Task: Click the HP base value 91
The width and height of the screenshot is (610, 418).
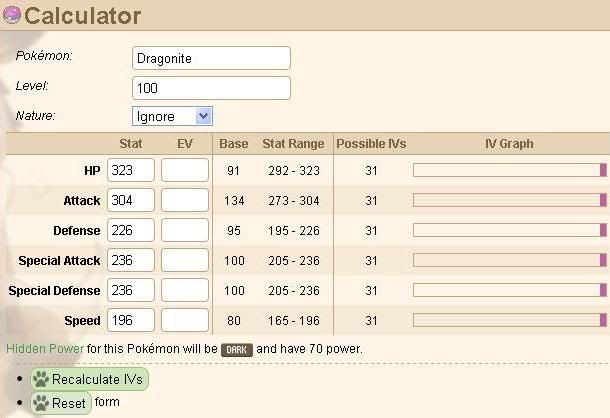Action: tap(233, 170)
